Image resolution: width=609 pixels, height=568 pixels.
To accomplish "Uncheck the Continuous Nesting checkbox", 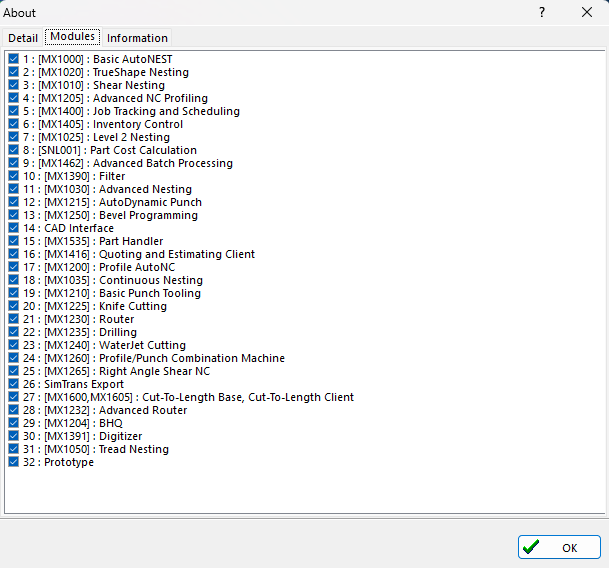I will pyautogui.click(x=13, y=280).
